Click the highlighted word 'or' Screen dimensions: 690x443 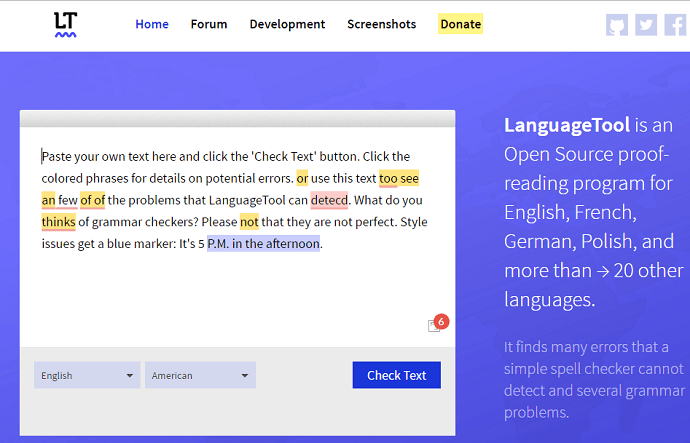click(302, 178)
